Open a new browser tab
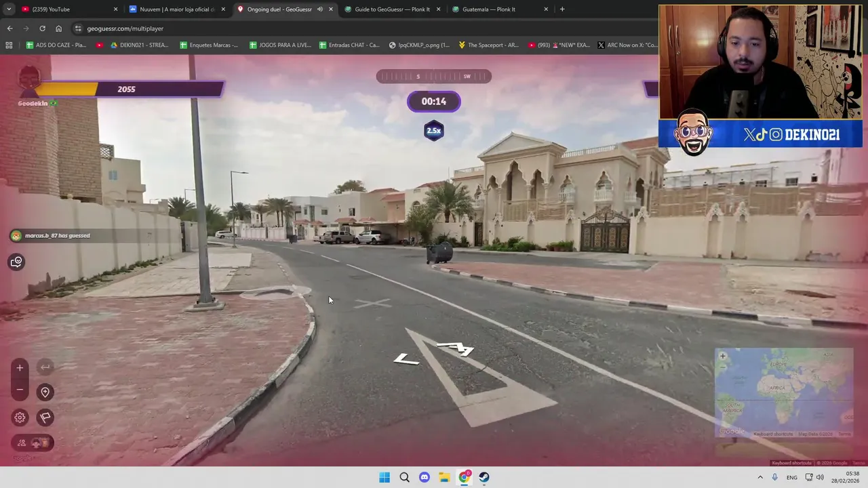Image resolution: width=868 pixels, height=488 pixels. tap(562, 9)
